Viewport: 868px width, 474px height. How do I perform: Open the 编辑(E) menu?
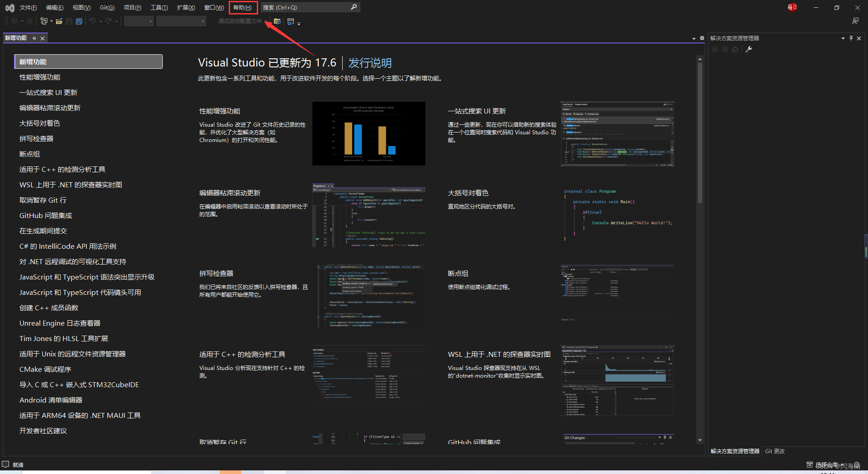pyautogui.click(x=55, y=7)
